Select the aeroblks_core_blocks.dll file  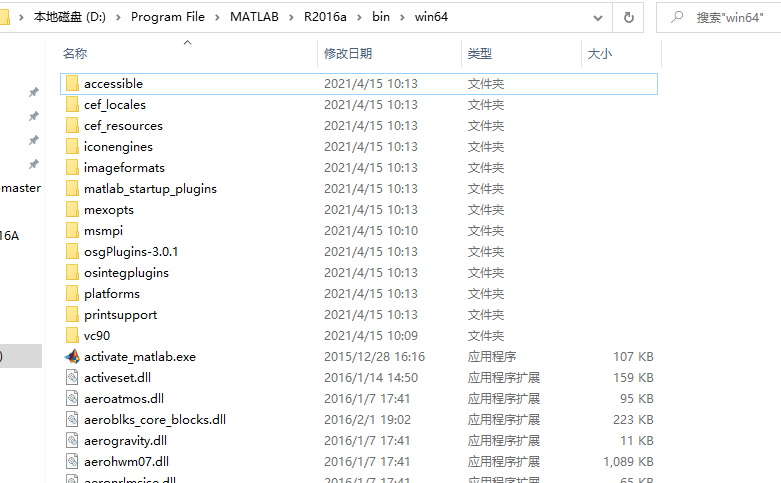pyautogui.click(x=359, y=420)
